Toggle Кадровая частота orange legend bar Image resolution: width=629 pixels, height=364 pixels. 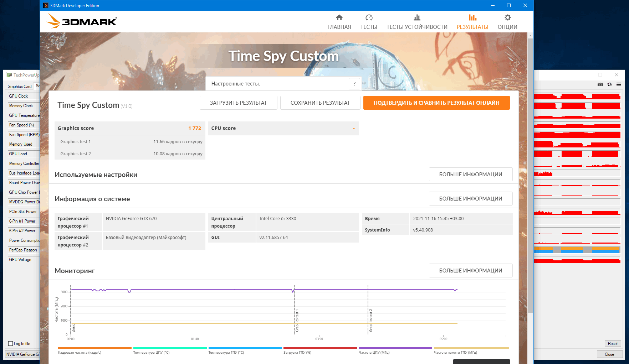coord(95,348)
